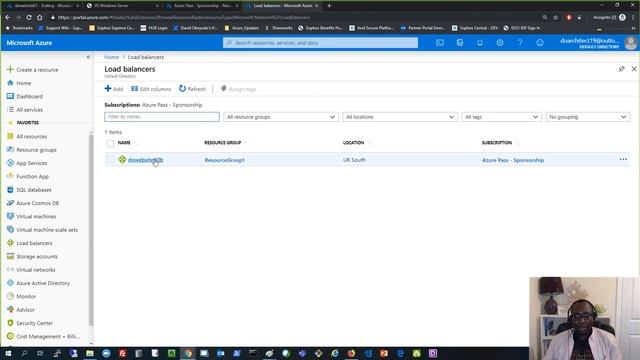The height and width of the screenshot is (360, 640).
Task: Open directory and subscription filter icon
Action: point(460,42)
